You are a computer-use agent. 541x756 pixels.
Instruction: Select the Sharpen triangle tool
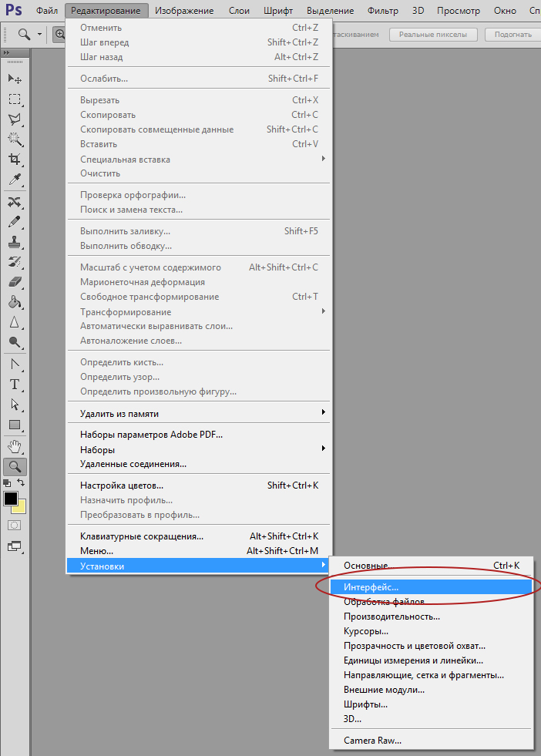click(15, 322)
